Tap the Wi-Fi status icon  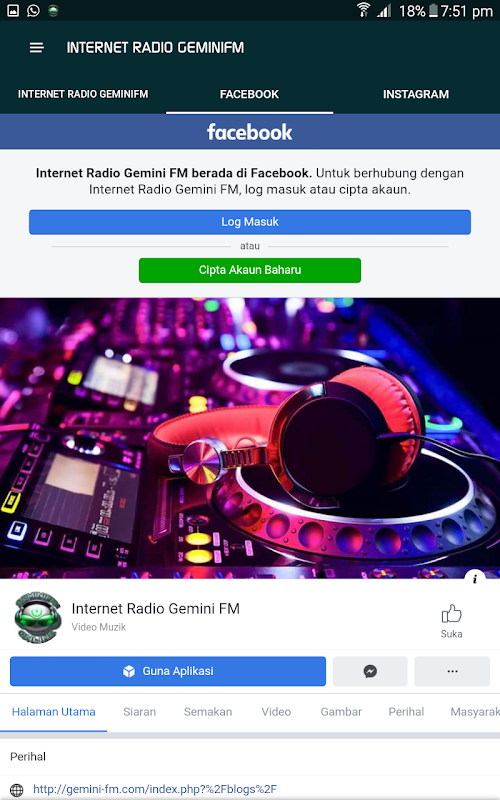[x=363, y=10]
